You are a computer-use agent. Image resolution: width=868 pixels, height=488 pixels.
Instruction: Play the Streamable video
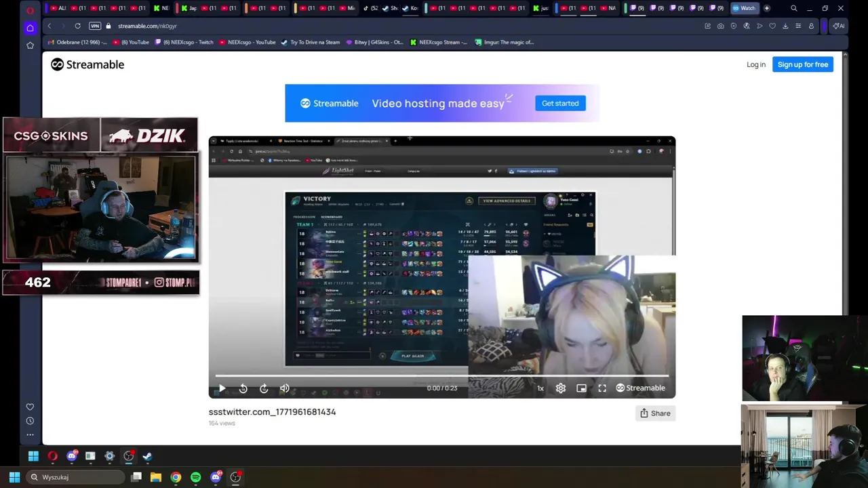point(222,388)
